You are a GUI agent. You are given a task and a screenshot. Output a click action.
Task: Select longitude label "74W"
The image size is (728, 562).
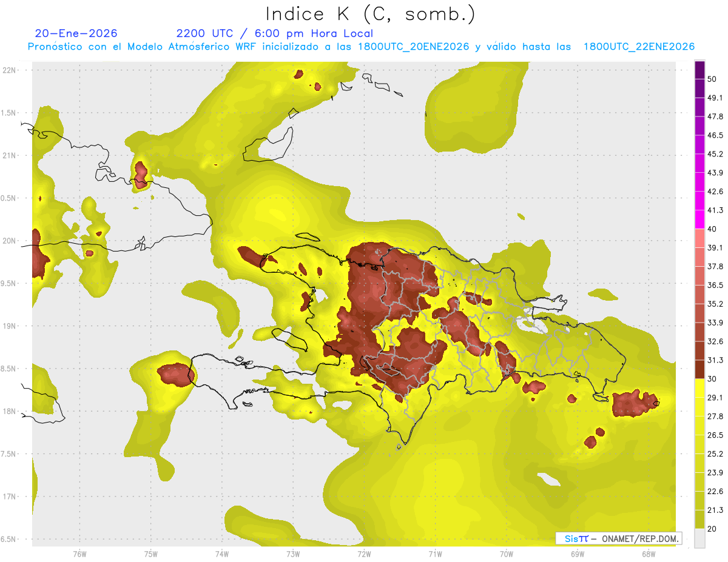pyautogui.click(x=222, y=554)
